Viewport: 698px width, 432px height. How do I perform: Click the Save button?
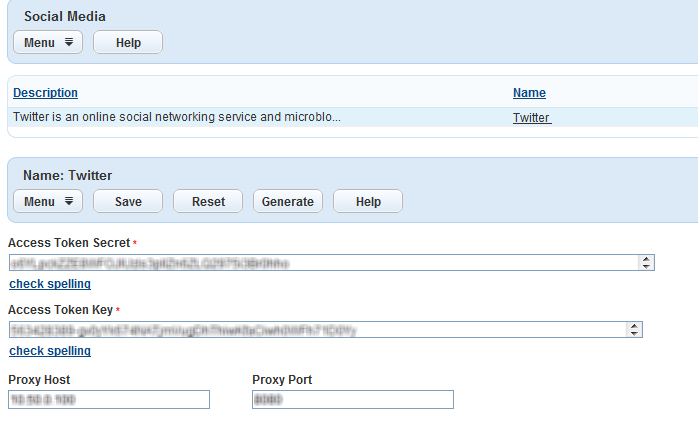128,202
